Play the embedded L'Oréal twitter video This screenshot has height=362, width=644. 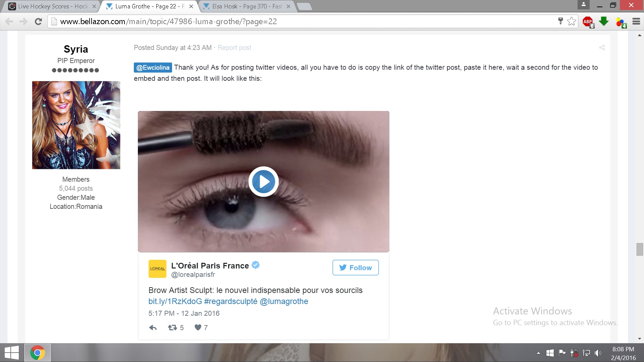tap(263, 182)
